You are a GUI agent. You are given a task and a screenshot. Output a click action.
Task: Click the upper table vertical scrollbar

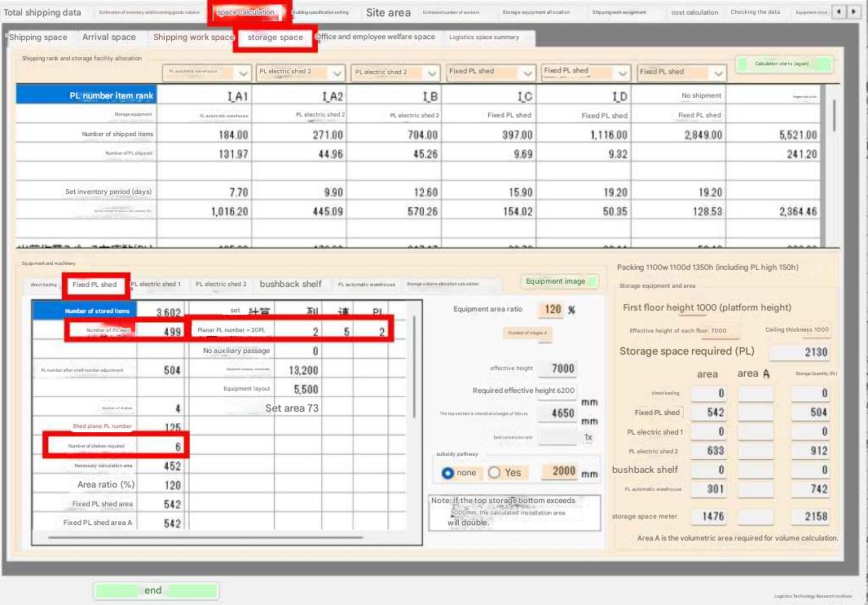pos(833,114)
